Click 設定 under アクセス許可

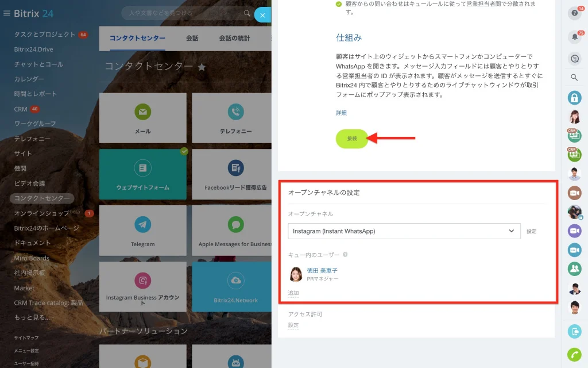coord(293,325)
